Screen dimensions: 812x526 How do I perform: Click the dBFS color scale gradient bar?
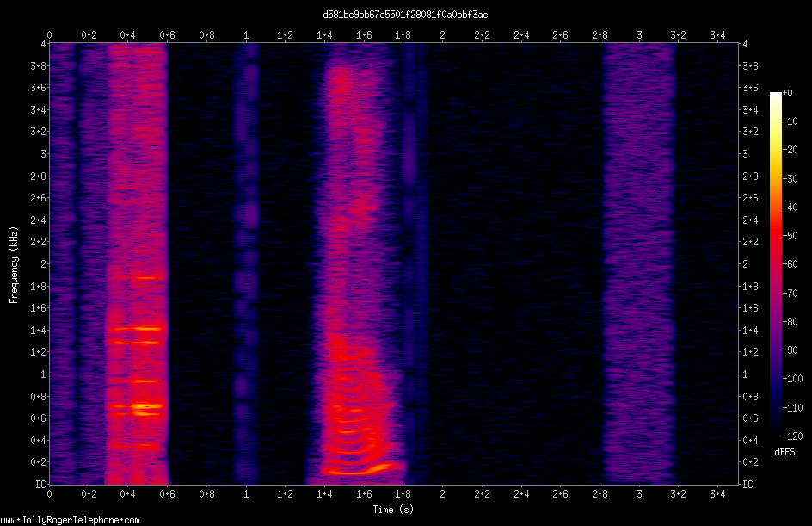[x=776, y=264]
